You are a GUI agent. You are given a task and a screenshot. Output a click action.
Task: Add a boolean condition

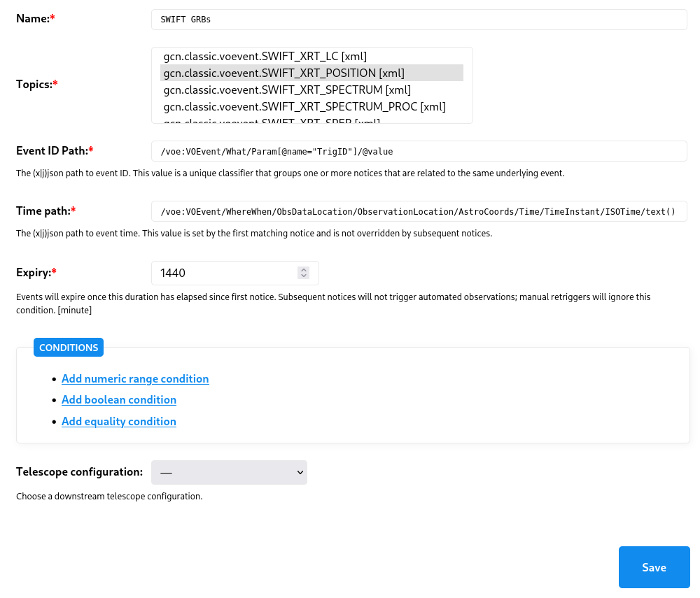coord(119,399)
